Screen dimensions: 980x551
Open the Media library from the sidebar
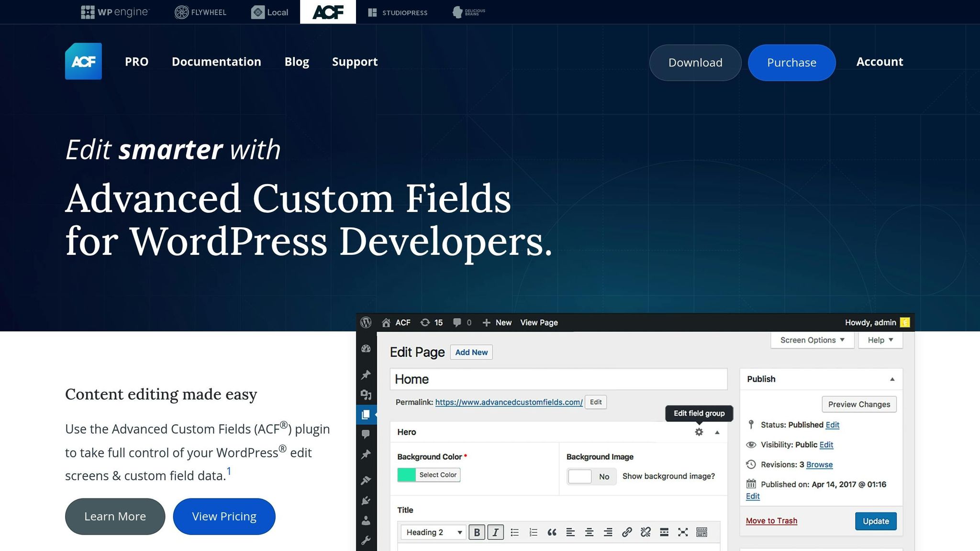pos(366,394)
